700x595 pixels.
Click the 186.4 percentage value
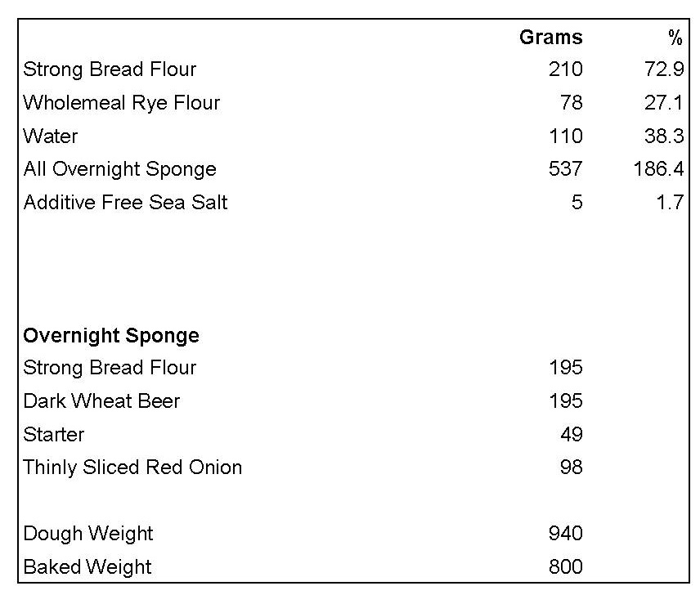pyautogui.click(x=657, y=169)
